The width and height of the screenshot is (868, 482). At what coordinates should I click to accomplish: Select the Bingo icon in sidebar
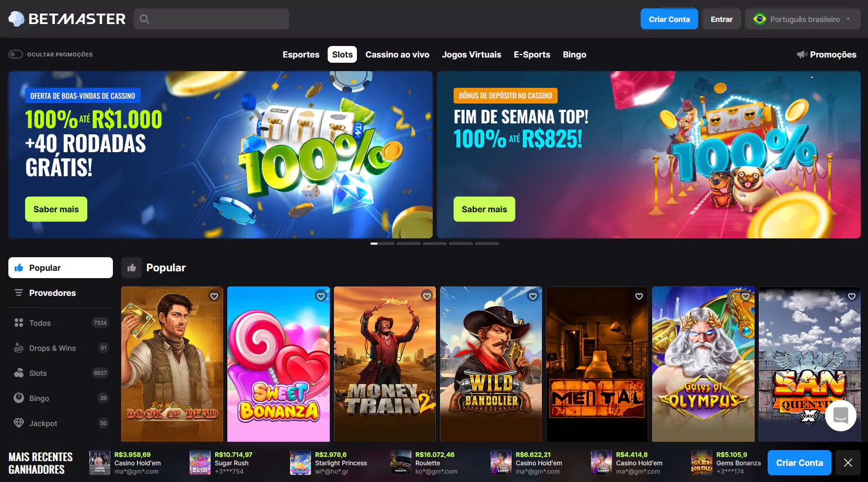click(x=19, y=398)
